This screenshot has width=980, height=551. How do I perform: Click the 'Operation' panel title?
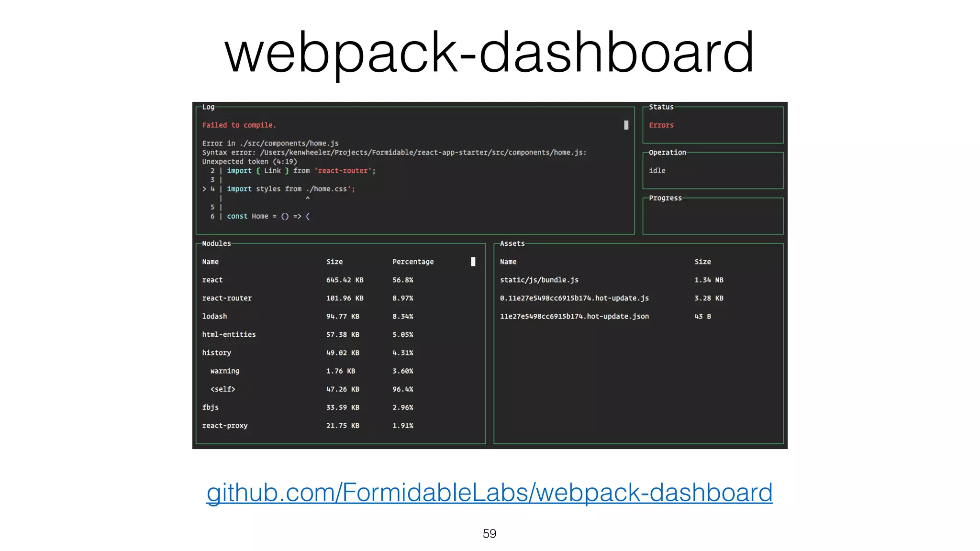click(668, 153)
